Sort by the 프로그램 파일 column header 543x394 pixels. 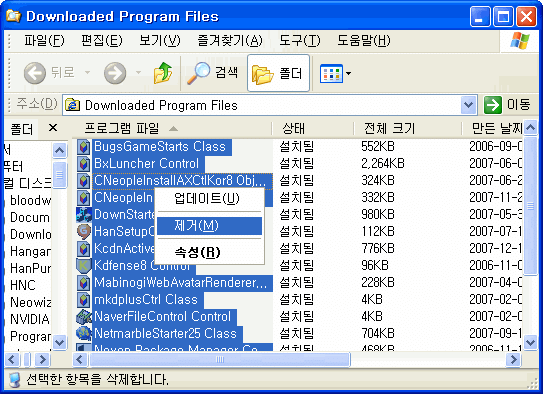pos(172,128)
